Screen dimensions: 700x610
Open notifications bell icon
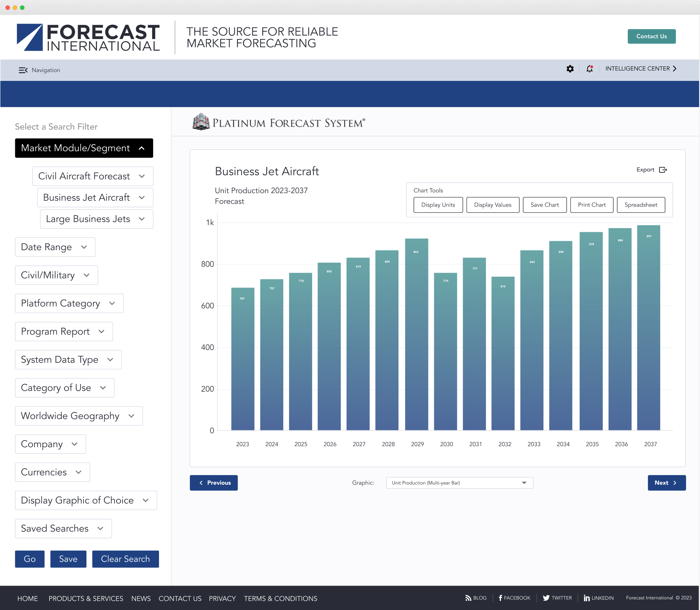click(x=590, y=69)
